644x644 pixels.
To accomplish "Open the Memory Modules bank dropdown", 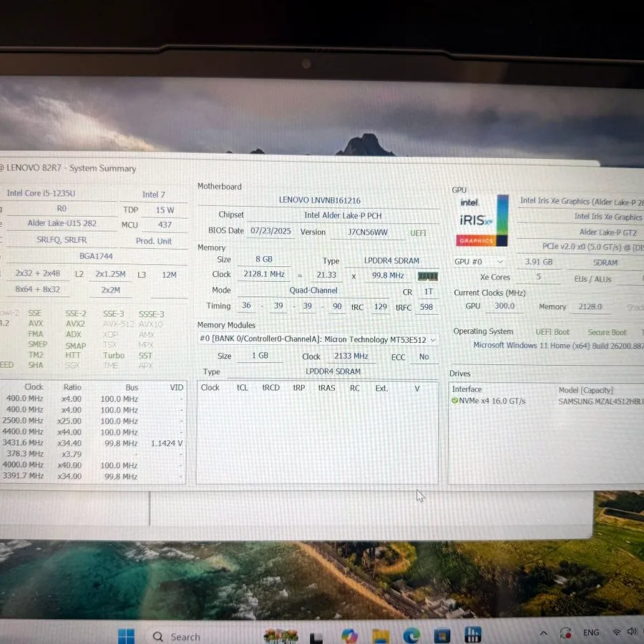I will (x=318, y=340).
